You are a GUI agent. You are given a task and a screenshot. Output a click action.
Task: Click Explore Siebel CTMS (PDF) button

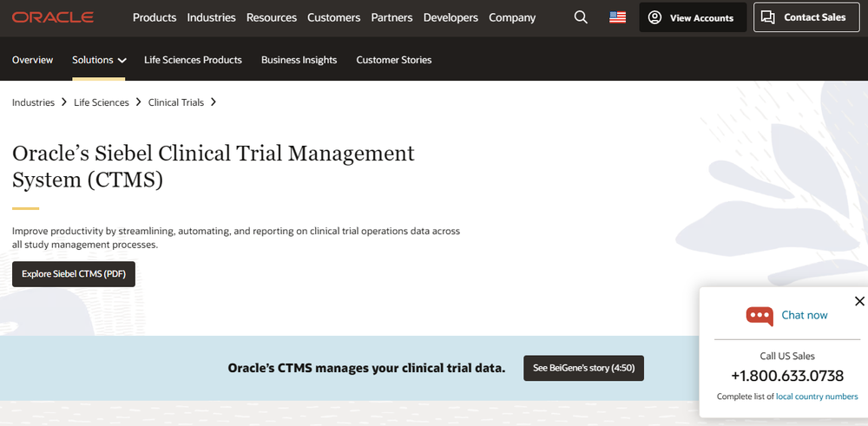pos(74,274)
